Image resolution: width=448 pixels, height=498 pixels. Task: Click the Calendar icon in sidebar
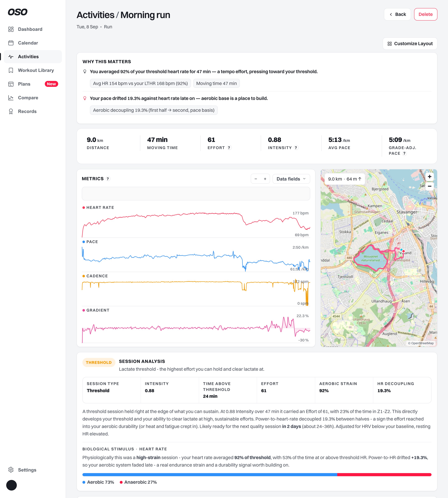(x=11, y=43)
